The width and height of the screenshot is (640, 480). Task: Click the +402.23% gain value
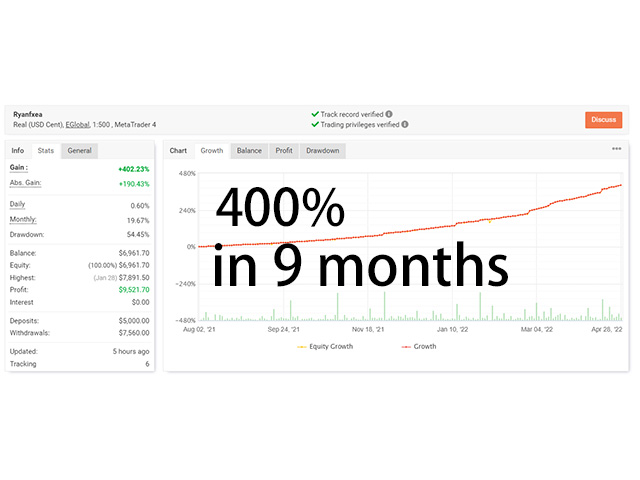[x=134, y=169]
